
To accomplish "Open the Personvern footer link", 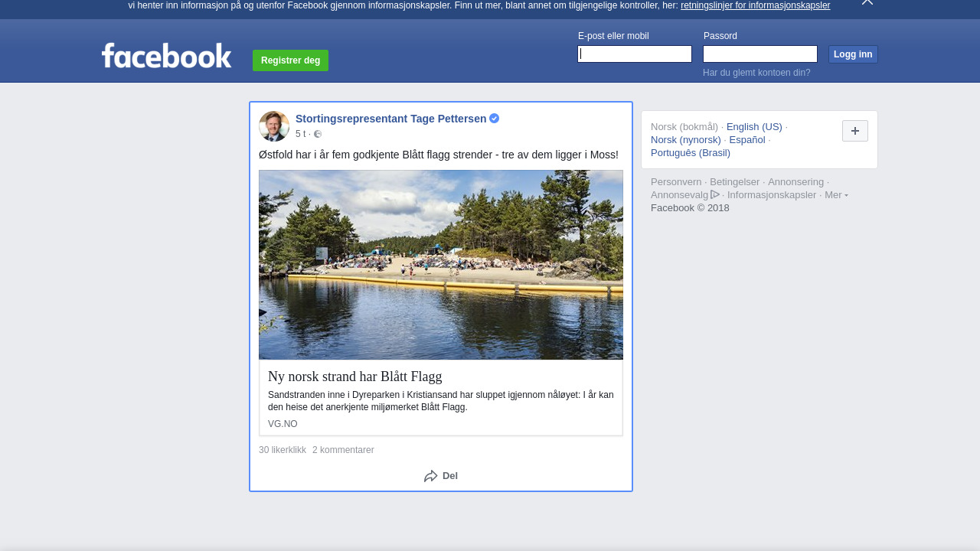I will (x=676, y=182).
